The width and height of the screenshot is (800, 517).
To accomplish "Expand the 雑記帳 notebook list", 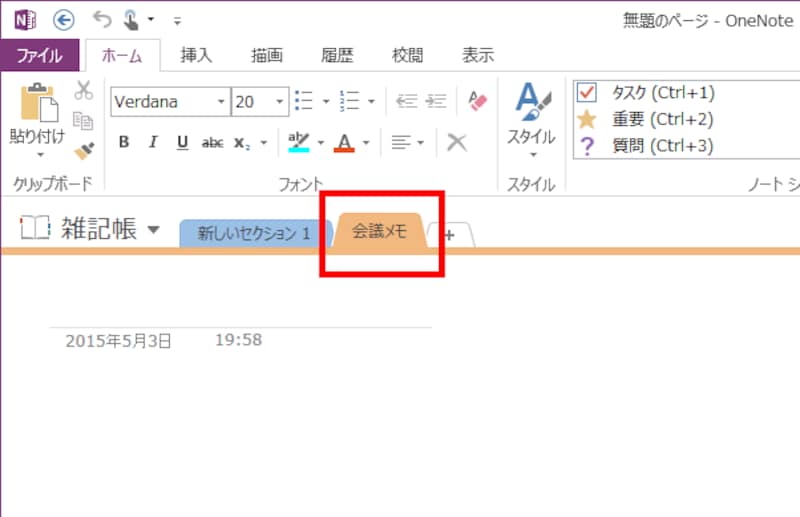I will tap(154, 229).
